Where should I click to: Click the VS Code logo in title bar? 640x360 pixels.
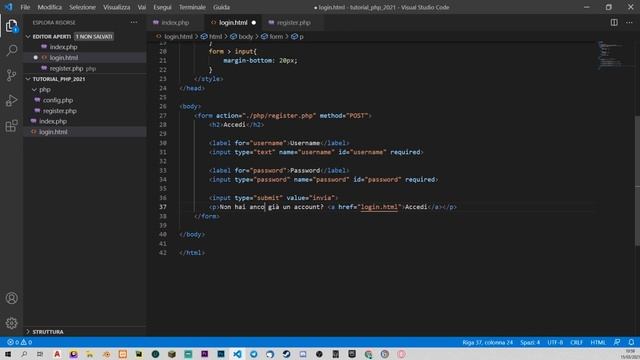[x=8, y=7]
